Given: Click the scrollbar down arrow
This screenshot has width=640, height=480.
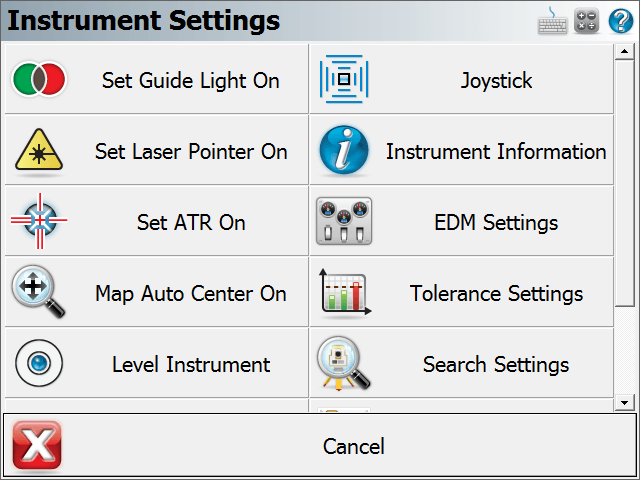Looking at the screenshot, I should [624, 403].
